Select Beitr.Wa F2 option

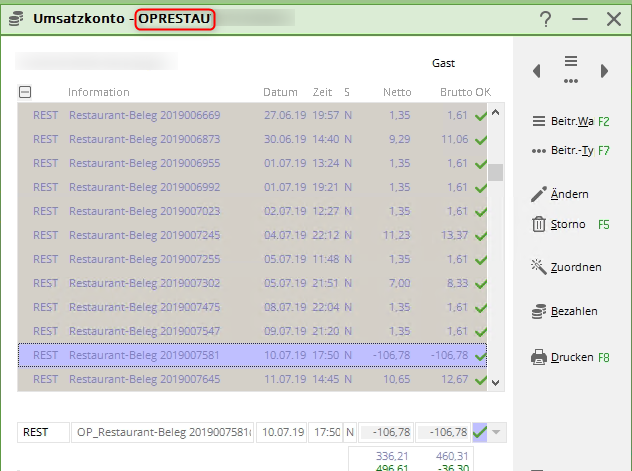click(x=571, y=121)
